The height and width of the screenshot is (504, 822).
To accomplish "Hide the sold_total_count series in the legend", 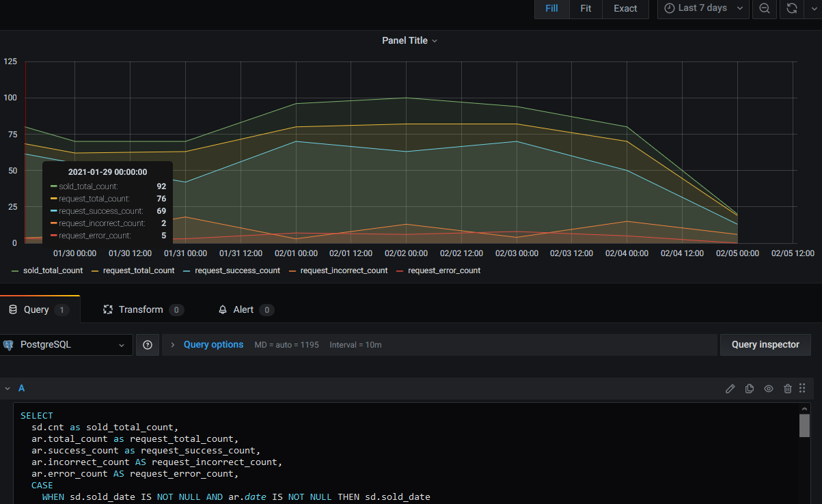I will [x=53, y=270].
